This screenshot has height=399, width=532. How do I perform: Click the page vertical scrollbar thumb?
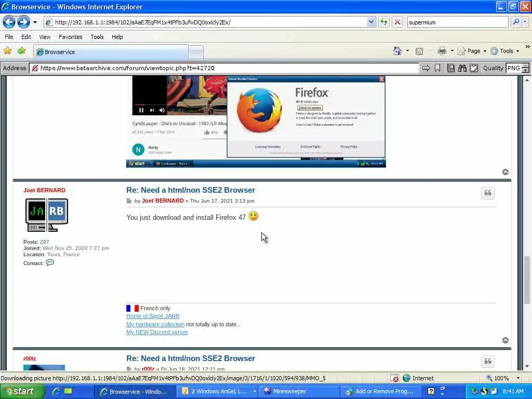pos(527,280)
